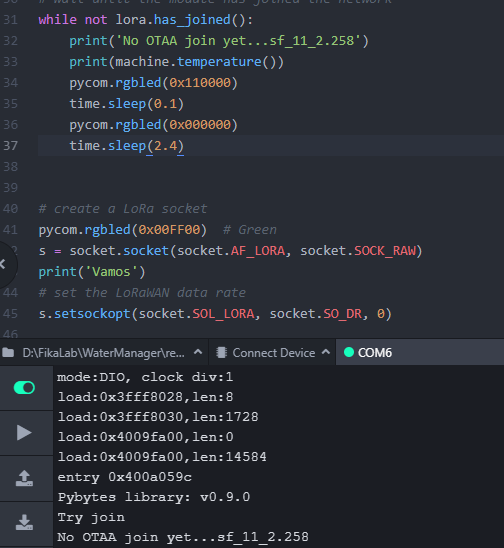Click the s.setsockopt SOL_LORA line

(215, 313)
